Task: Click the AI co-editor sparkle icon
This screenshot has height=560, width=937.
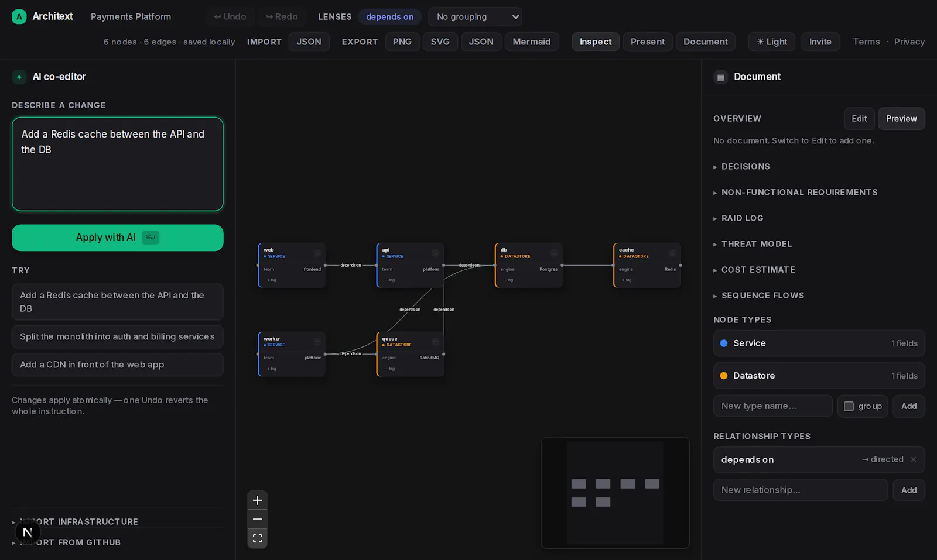Action: click(x=19, y=77)
